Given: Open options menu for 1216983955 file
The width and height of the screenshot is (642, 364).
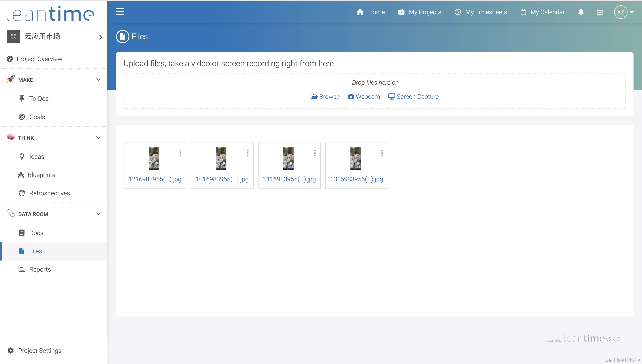Looking at the screenshot, I should (x=180, y=153).
